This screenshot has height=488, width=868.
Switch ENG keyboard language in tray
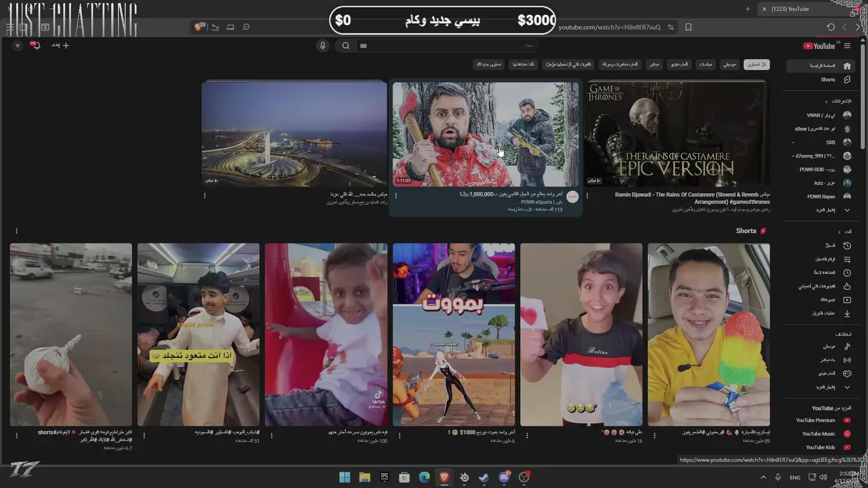click(x=795, y=478)
